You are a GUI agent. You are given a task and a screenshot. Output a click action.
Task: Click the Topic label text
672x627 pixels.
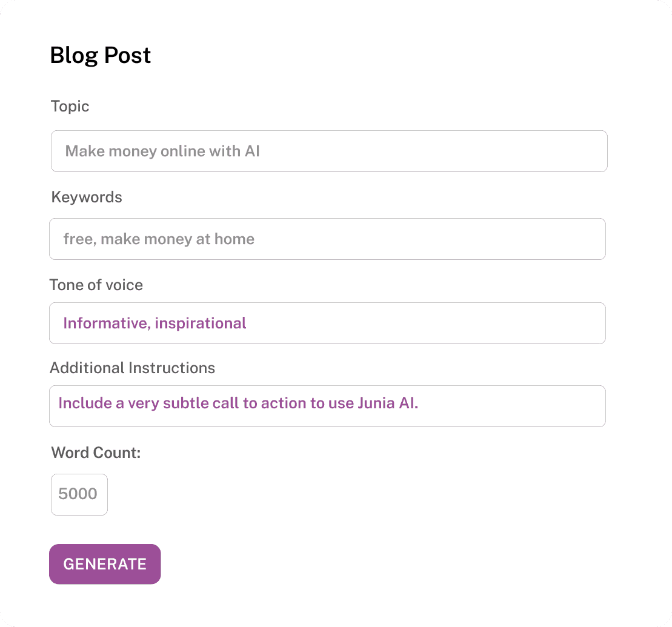click(70, 106)
